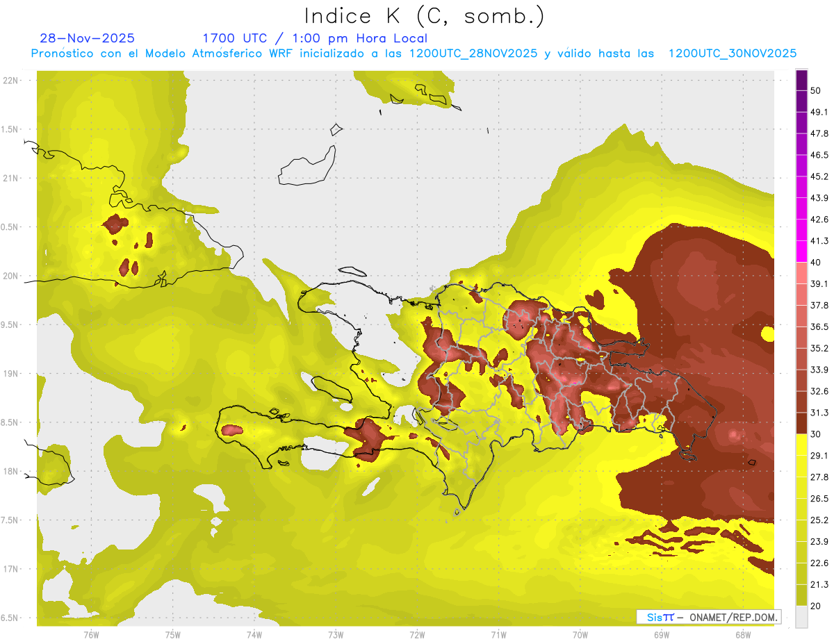Pick the bright yellow swatch between 29.1 and 30

[801, 445]
